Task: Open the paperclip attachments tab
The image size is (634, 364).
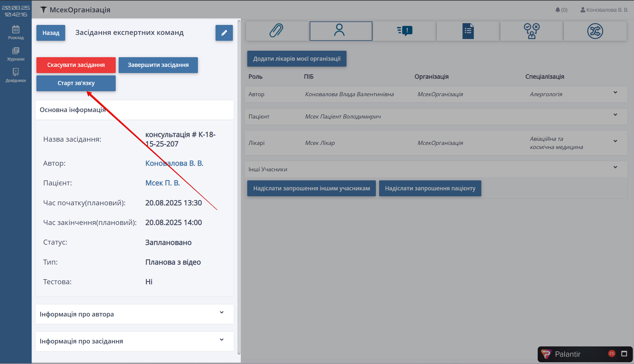Action: coord(277,31)
